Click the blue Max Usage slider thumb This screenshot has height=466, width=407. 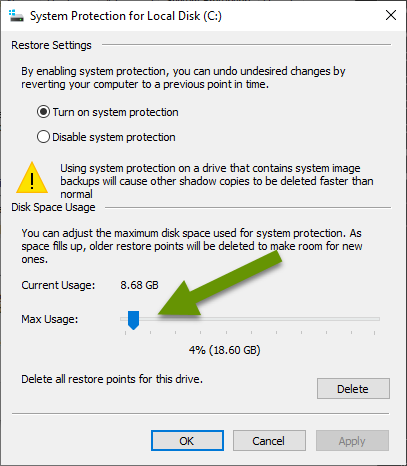click(x=133, y=320)
